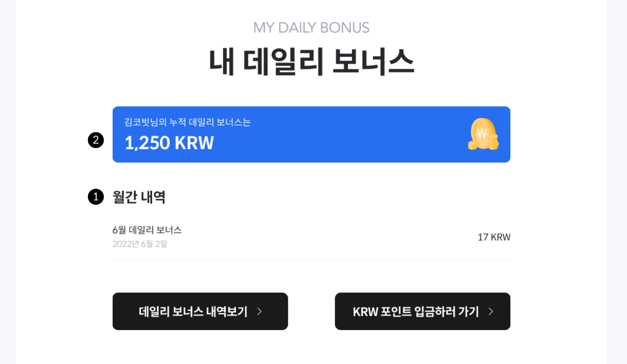627x364 pixels.
Task: Click the 내 데일리 보너스 page title
Action: click(x=312, y=61)
